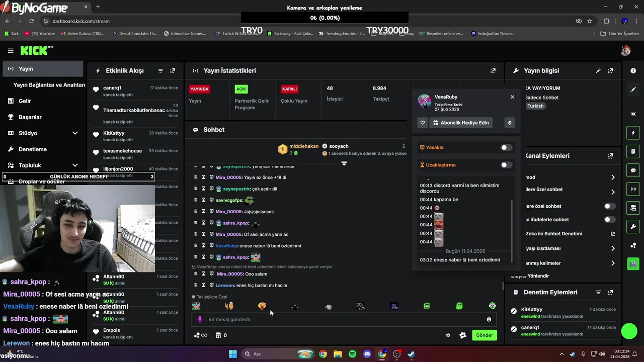
Task: Open Spotify from the Windows taskbar
Action: pyautogui.click(x=353, y=354)
